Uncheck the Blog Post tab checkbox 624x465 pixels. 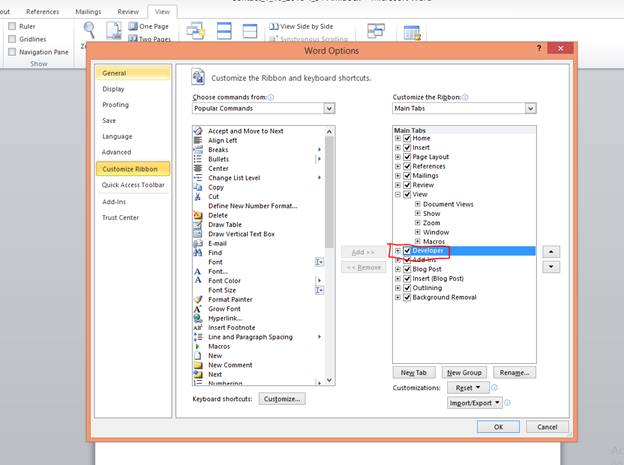[407, 269]
